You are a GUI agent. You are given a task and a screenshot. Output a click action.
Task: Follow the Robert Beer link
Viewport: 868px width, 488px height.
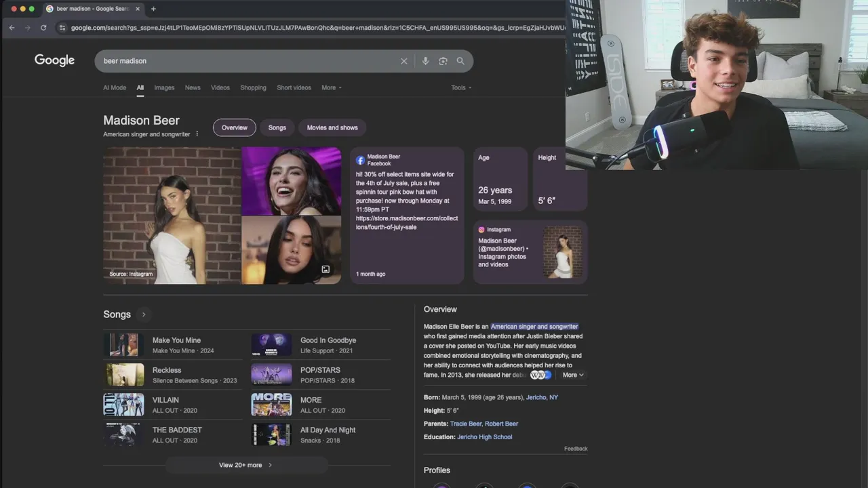point(501,424)
